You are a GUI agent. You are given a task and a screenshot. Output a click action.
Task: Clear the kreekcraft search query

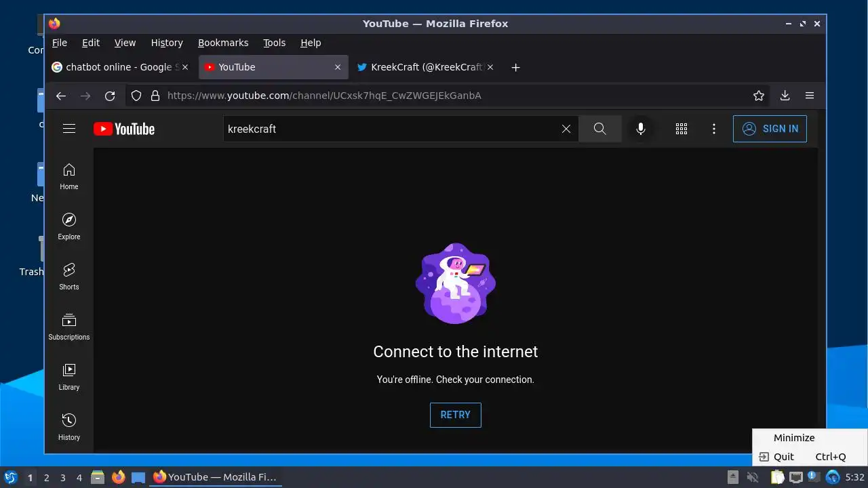tap(566, 129)
